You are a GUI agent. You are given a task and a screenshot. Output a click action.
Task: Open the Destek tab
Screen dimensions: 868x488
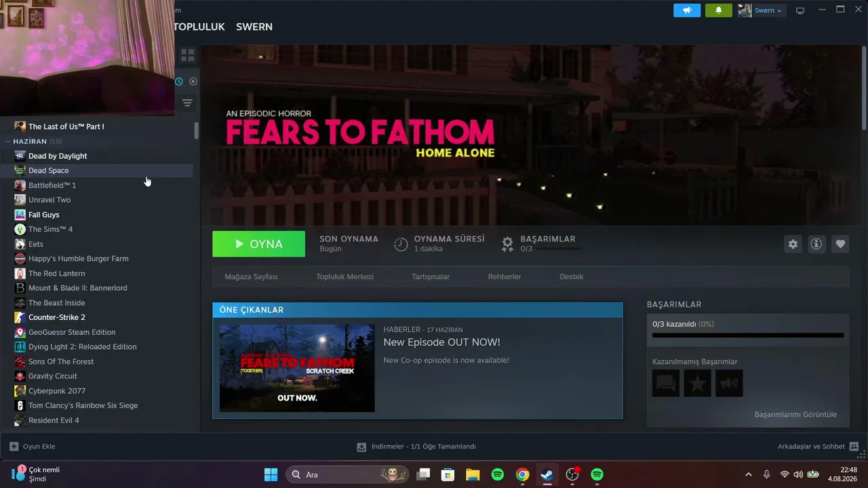click(x=571, y=277)
